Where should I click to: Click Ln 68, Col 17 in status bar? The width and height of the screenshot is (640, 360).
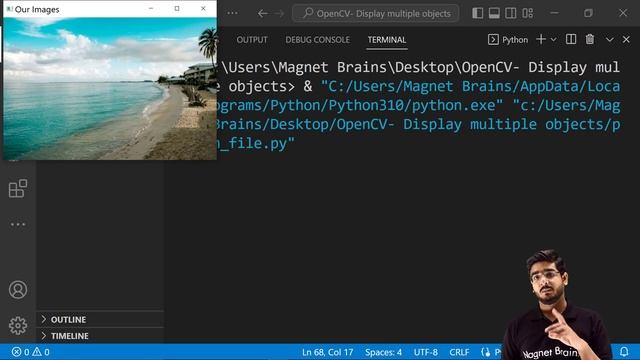tap(327, 352)
